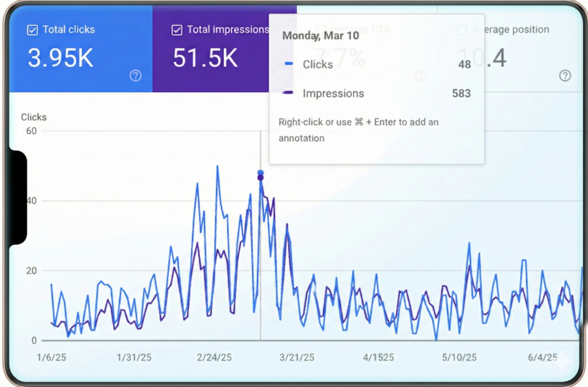588x387 pixels.
Task: Select the Total impressions metric card
Action: [224, 49]
